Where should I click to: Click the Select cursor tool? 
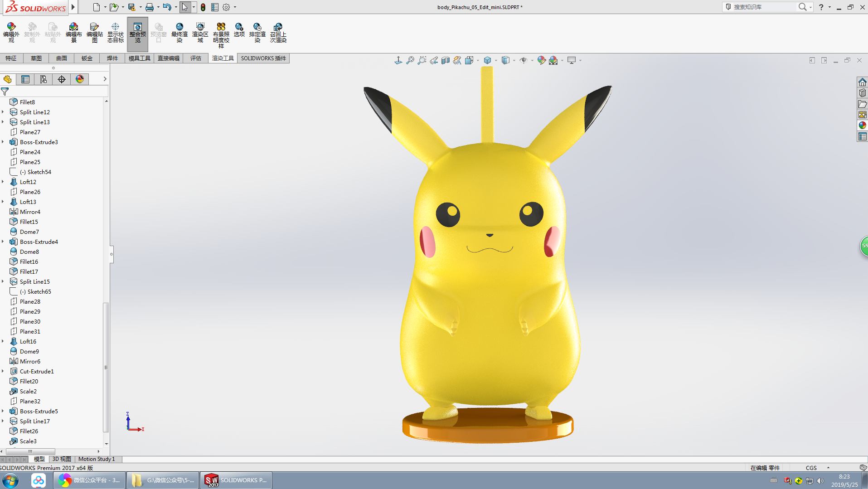[x=185, y=7]
